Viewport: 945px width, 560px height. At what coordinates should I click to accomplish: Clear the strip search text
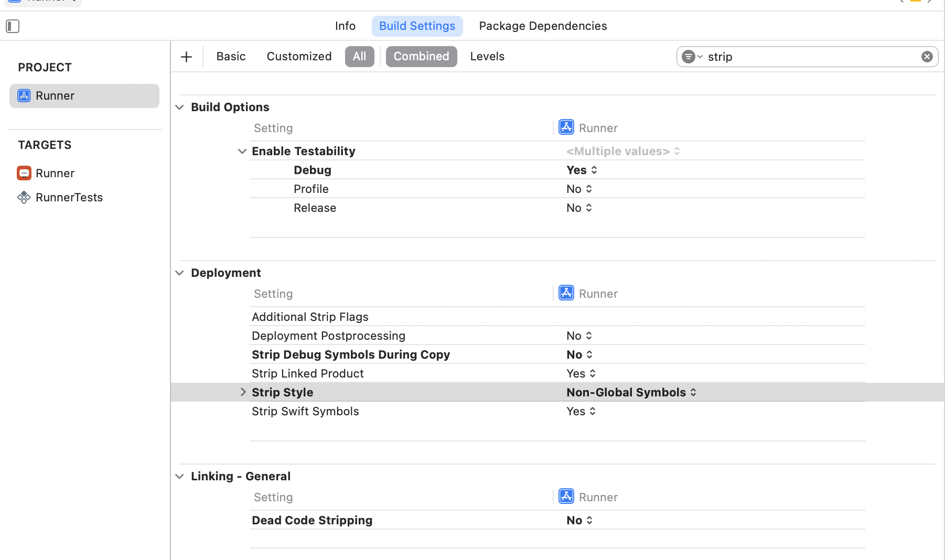[927, 57]
